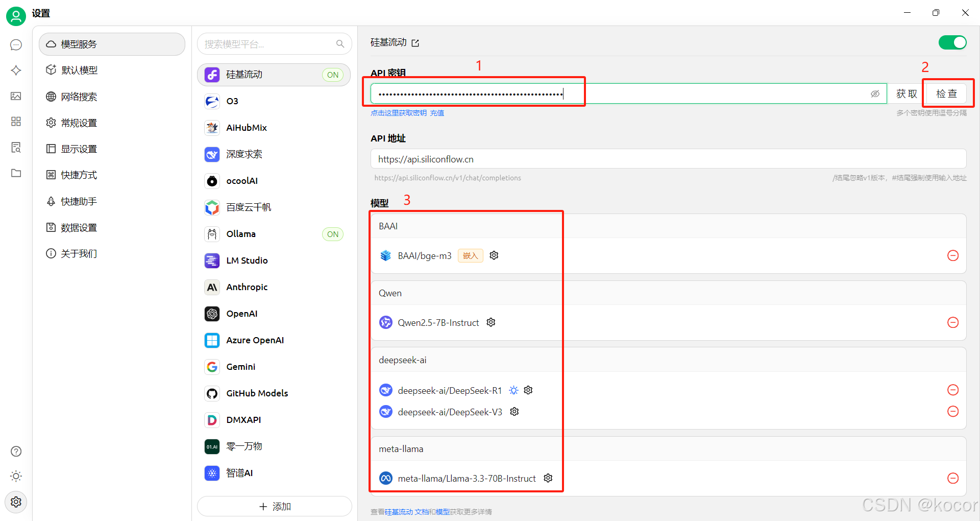Open the image painting icon in sidebar
980x521 pixels.
pos(16,96)
